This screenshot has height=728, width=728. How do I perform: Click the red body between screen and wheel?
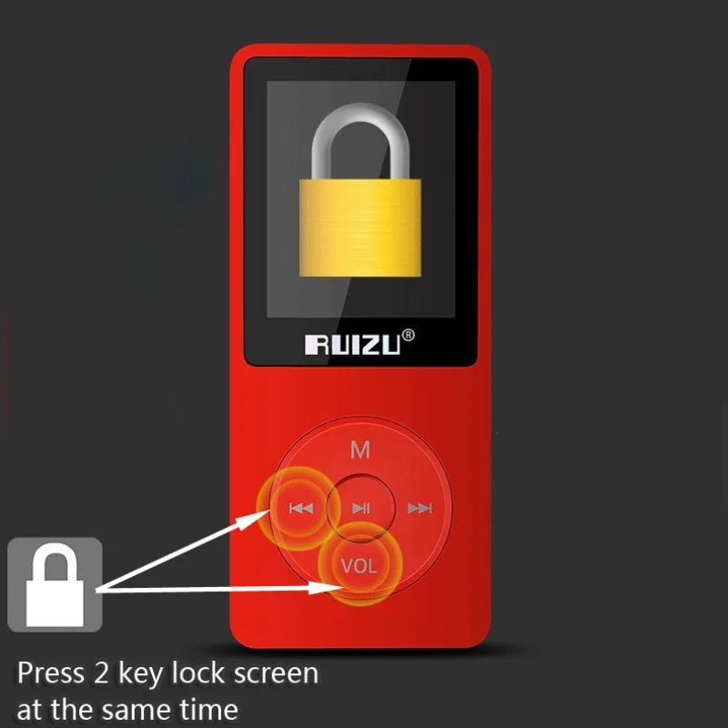pyautogui.click(x=360, y=390)
